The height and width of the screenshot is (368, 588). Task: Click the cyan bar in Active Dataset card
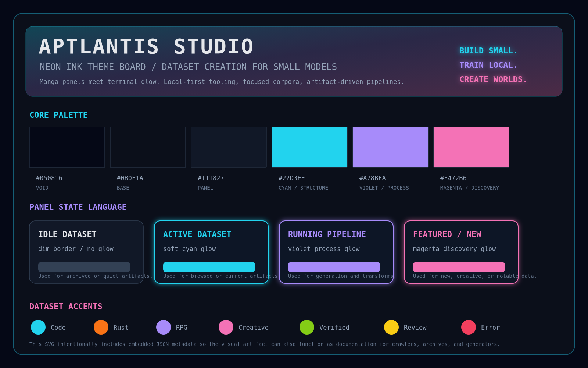tap(209, 267)
